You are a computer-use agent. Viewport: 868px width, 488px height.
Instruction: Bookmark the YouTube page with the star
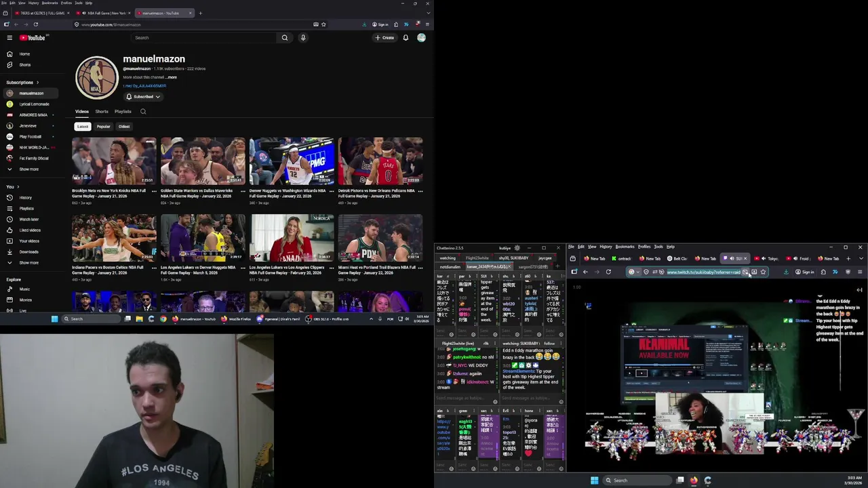(x=323, y=24)
